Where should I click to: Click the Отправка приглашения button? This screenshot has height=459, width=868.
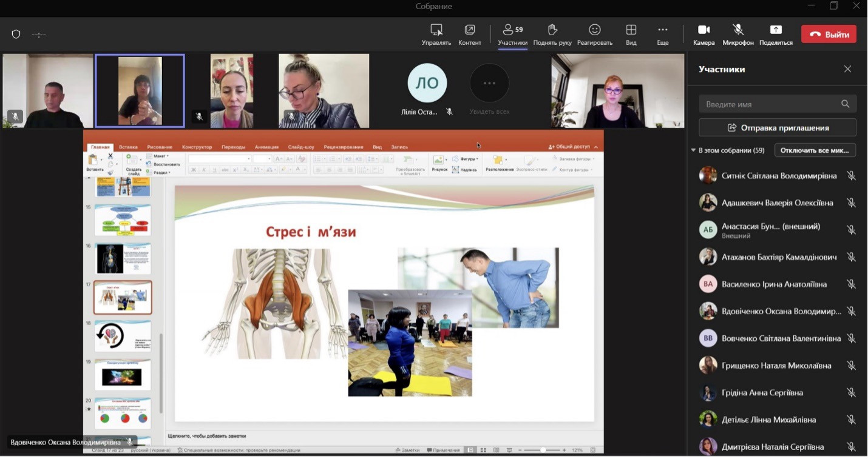coord(777,128)
